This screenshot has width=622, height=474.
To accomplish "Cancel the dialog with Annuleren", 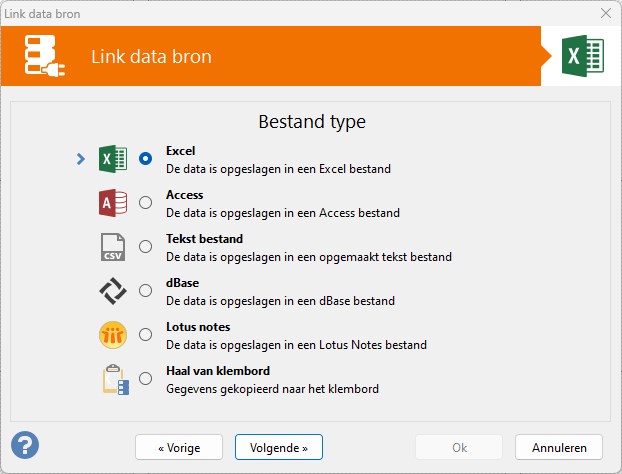I will [559, 447].
